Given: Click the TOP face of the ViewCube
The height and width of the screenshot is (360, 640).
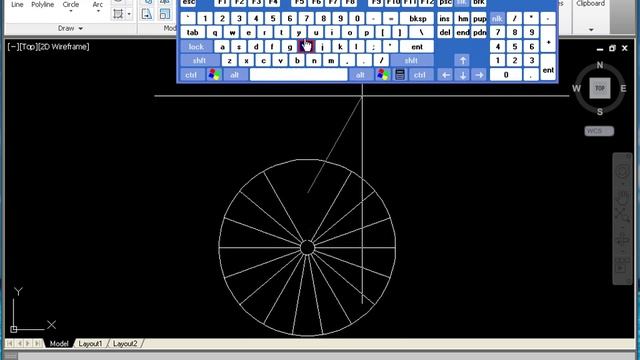Looking at the screenshot, I should point(600,88).
